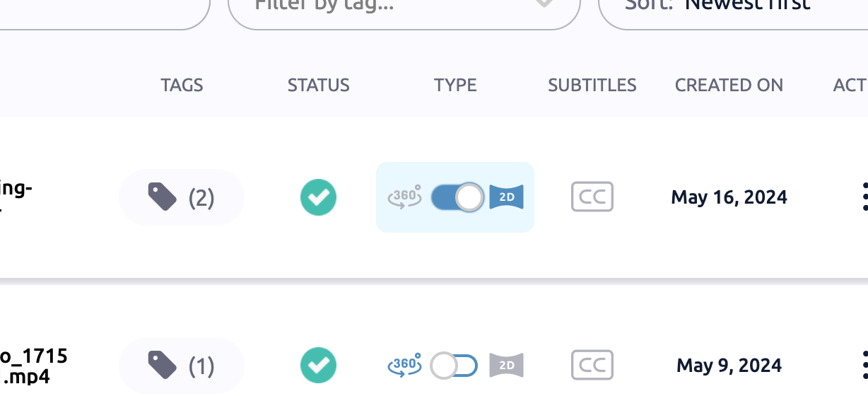The height and width of the screenshot is (396, 868).
Task: Select 360 icon in May 9 row
Action: coord(405,366)
